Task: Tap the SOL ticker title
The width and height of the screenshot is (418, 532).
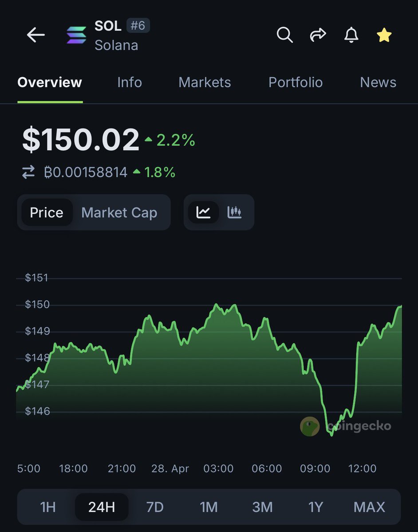Action: pyautogui.click(x=108, y=26)
